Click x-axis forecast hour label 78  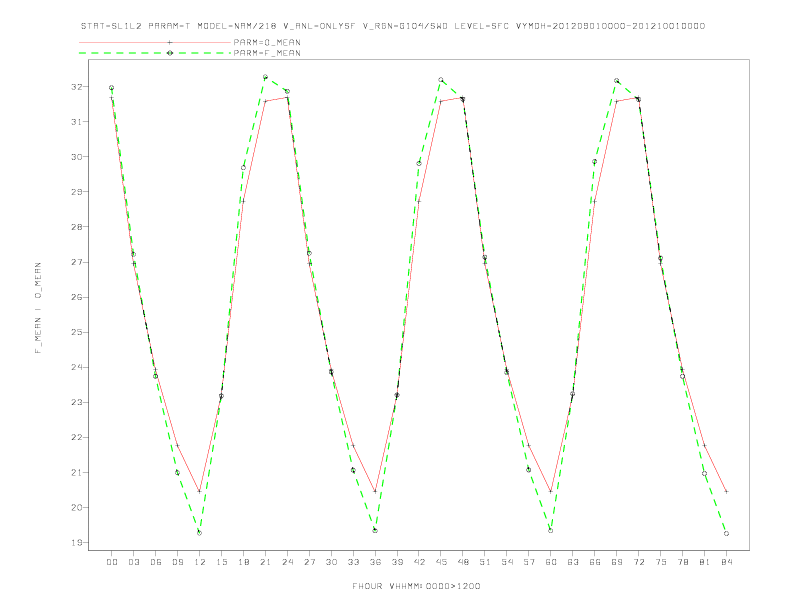click(x=682, y=562)
